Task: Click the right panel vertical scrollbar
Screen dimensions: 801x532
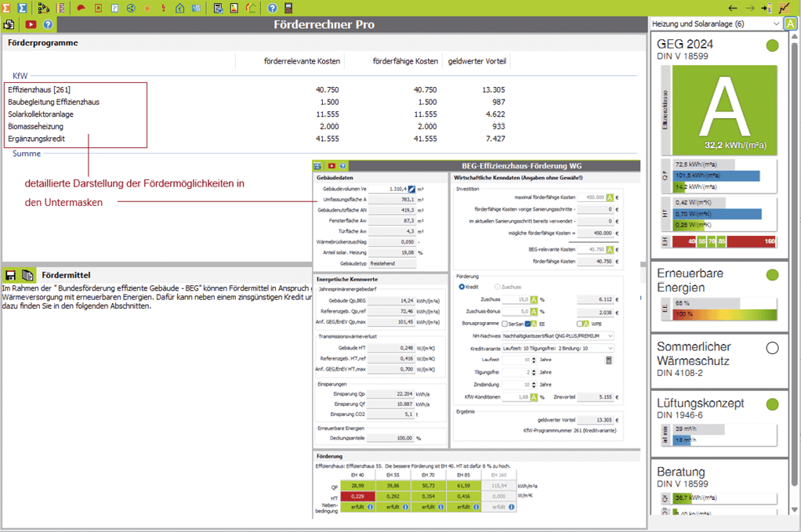Action: [x=795, y=263]
